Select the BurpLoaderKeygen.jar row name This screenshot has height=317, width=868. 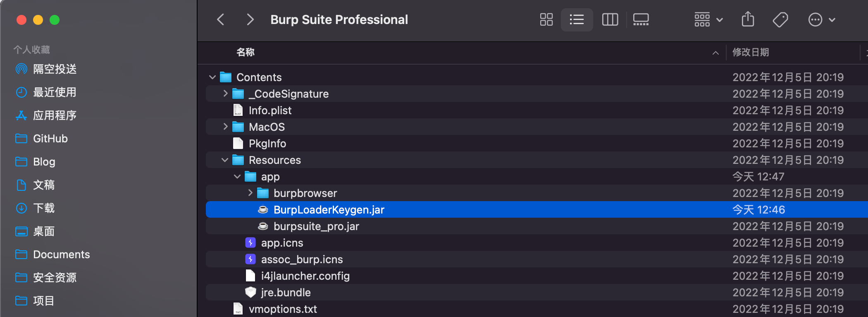[x=329, y=210]
